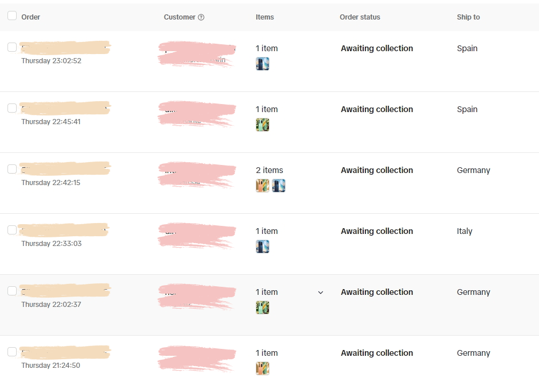Open the green phone thumbnail in Thursday 22:45:41 order
539x392 pixels.
pos(263,125)
